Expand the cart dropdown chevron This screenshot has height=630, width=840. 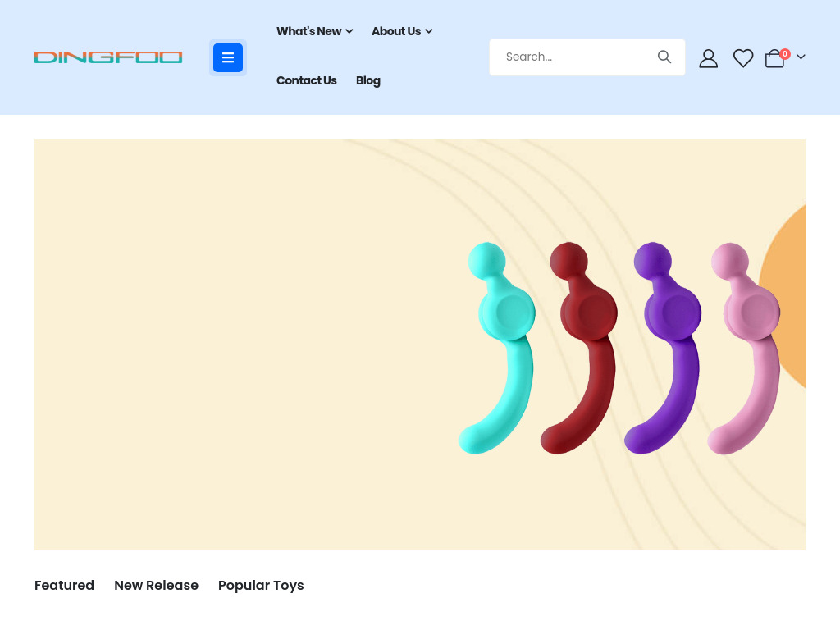801,57
